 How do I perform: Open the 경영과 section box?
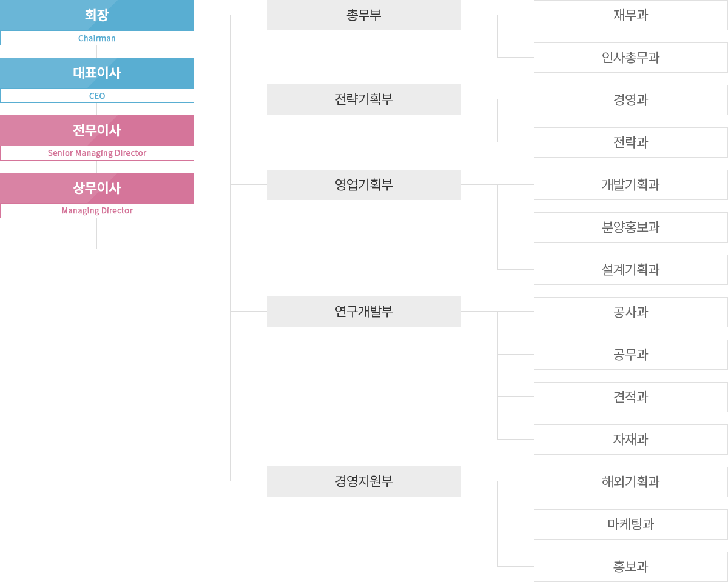click(x=631, y=100)
